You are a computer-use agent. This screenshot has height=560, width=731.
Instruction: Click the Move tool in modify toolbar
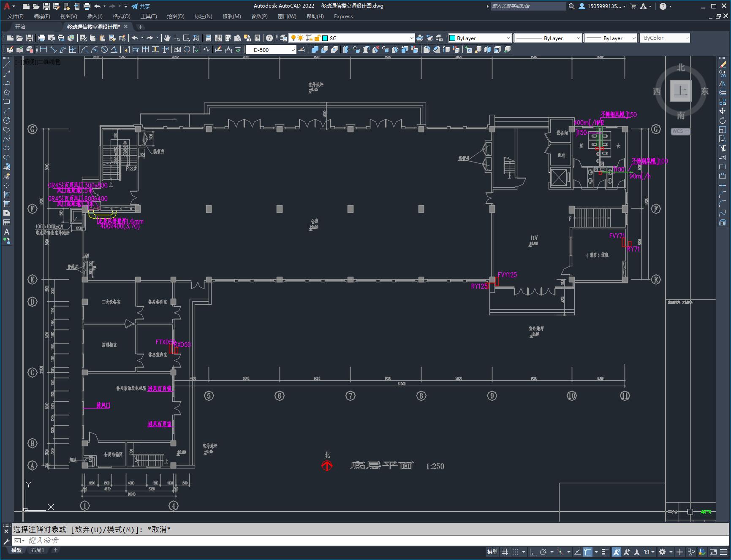coord(723,111)
